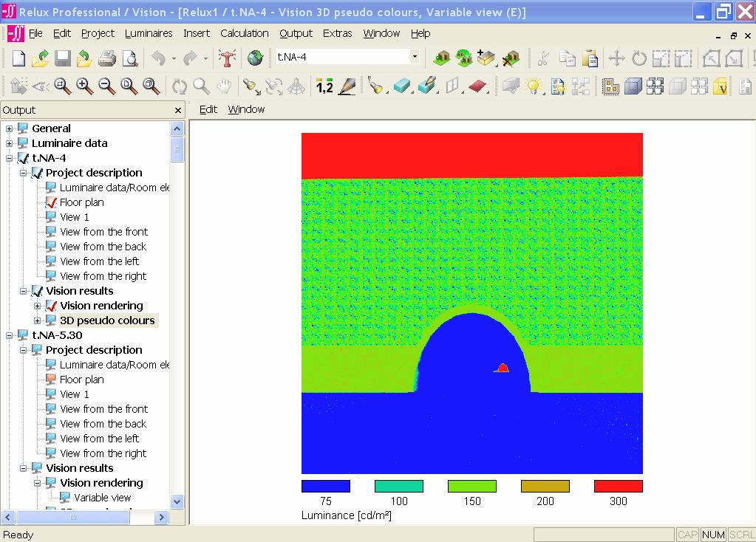Open Edit menu of the view window
This screenshot has width=756, height=542.
click(x=208, y=109)
